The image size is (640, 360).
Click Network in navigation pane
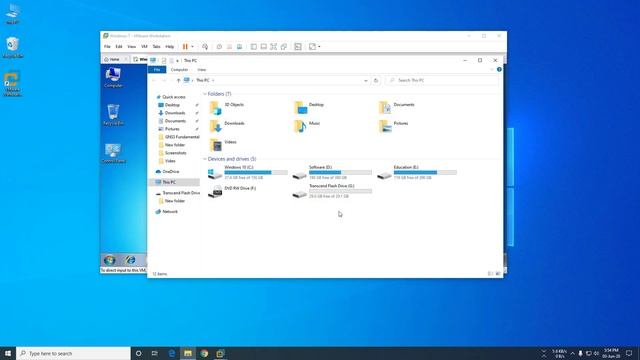pos(170,212)
